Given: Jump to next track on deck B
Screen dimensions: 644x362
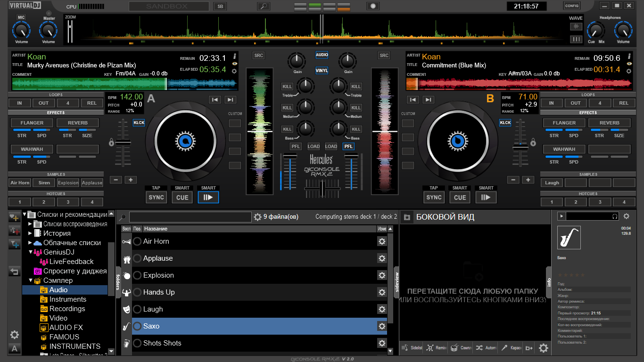Looking at the screenshot, I should [428, 99].
